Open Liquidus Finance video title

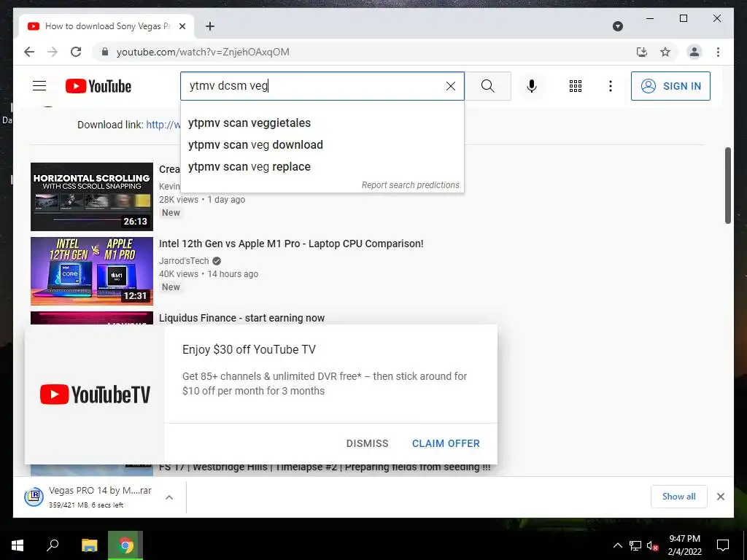[x=241, y=318]
